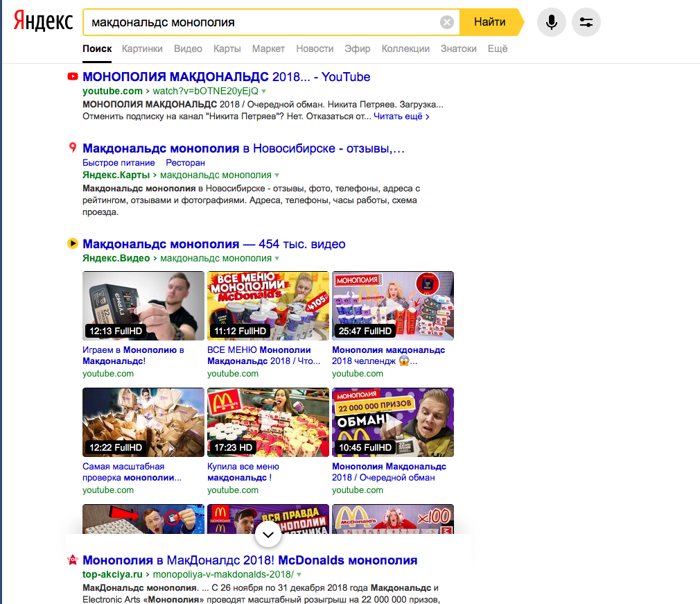Expand more videos with chevron-down button

(x=268, y=534)
